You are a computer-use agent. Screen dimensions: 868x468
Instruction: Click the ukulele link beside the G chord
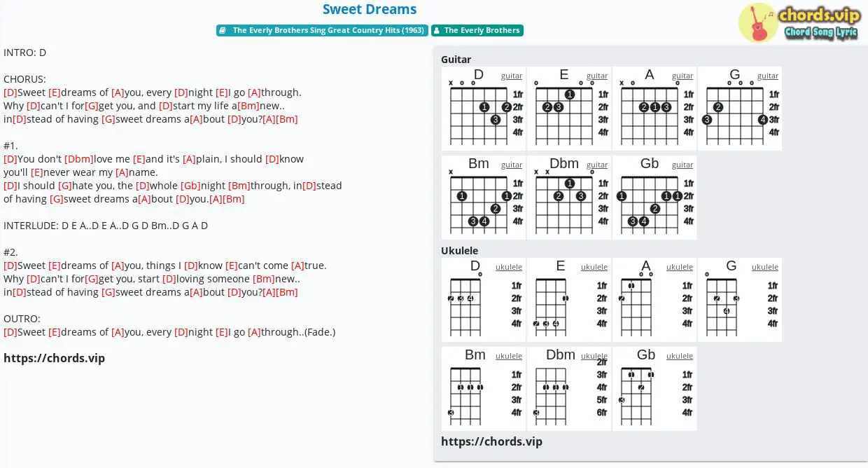[765, 267]
